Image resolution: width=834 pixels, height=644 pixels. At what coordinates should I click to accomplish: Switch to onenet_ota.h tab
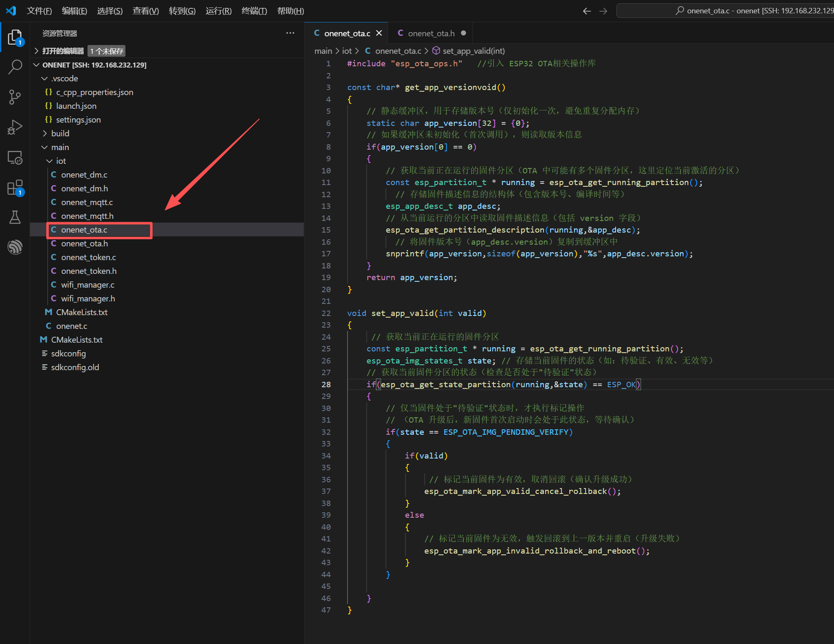click(x=431, y=33)
